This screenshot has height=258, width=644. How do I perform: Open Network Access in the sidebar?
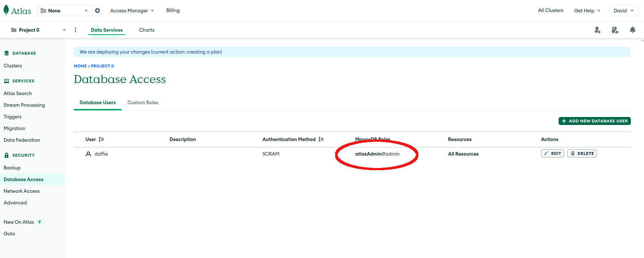coord(22,191)
